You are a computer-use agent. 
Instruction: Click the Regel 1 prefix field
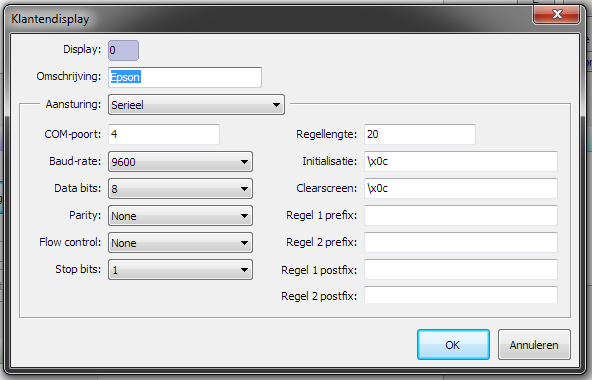(461, 215)
